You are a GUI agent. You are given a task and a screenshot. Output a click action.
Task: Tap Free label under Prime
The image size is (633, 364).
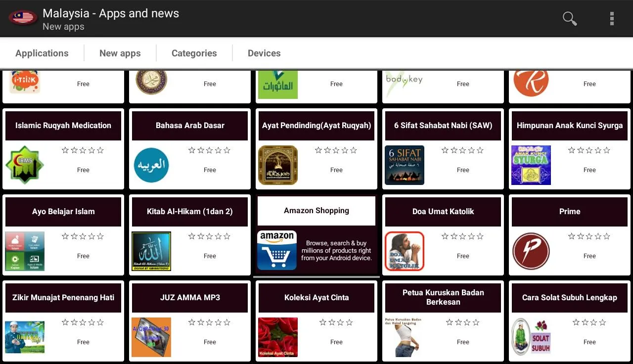pos(589,256)
